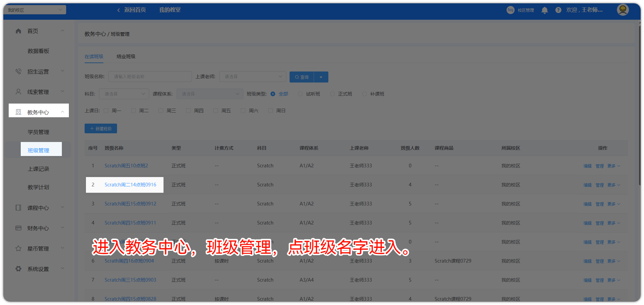
Task: Check the 周四 checkbox
Action: (x=188, y=111)
